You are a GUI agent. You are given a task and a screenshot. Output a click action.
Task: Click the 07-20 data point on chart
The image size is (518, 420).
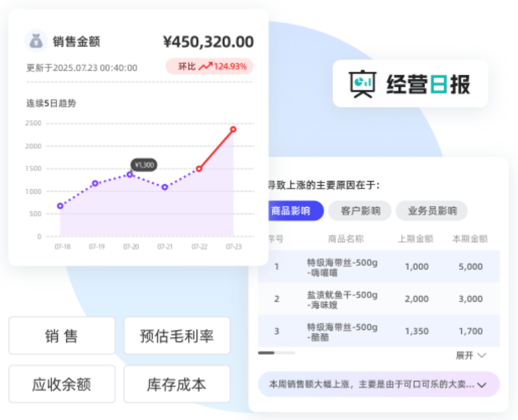[130, 174]
